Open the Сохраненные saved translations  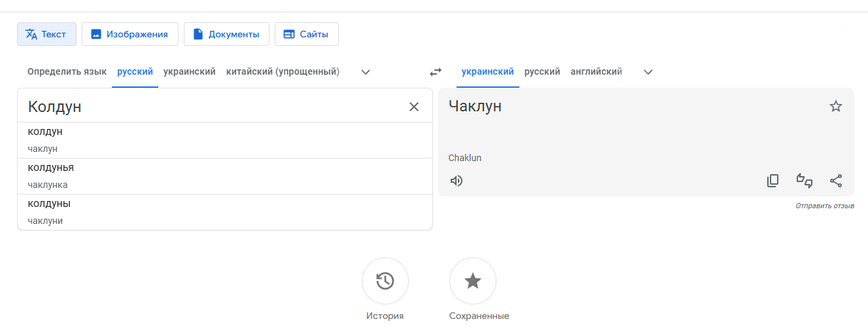tap(473, 282)
